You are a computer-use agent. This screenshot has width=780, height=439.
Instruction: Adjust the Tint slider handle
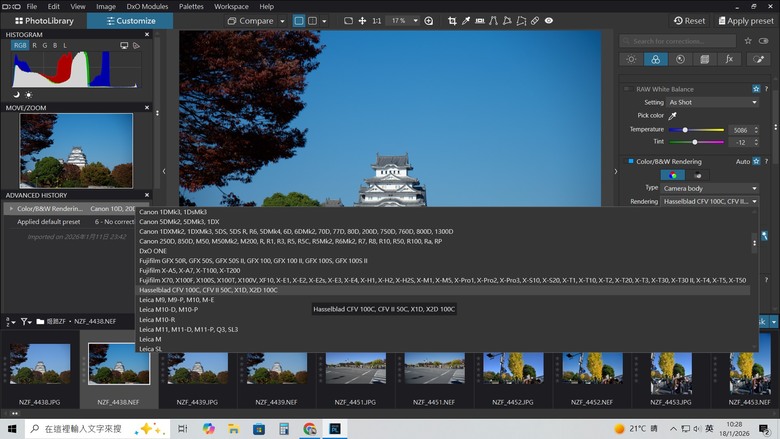[695, 142]
